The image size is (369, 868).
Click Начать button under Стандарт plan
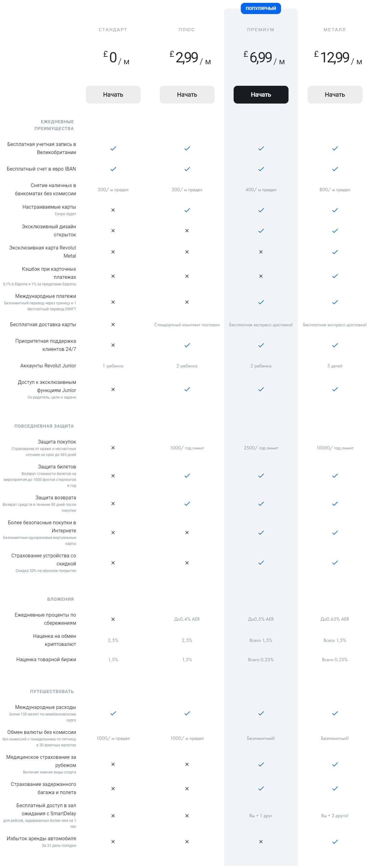(x=113, y=95)
